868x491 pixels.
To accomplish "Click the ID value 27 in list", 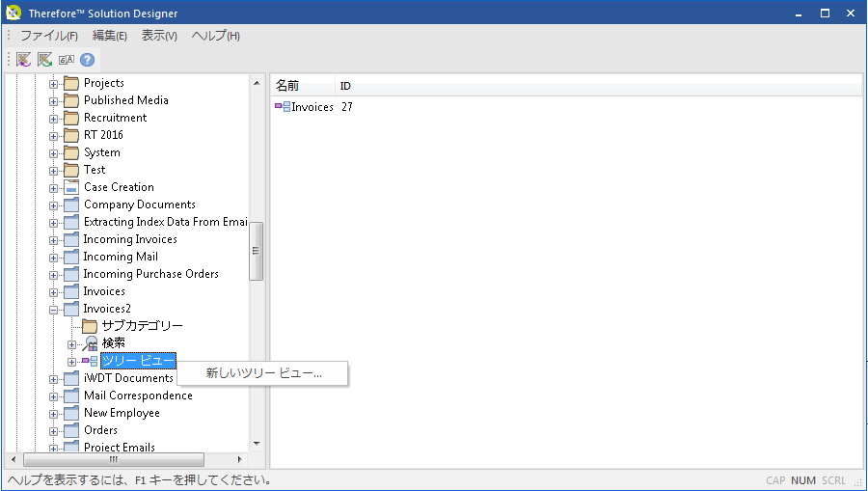I will coord(347,107).
